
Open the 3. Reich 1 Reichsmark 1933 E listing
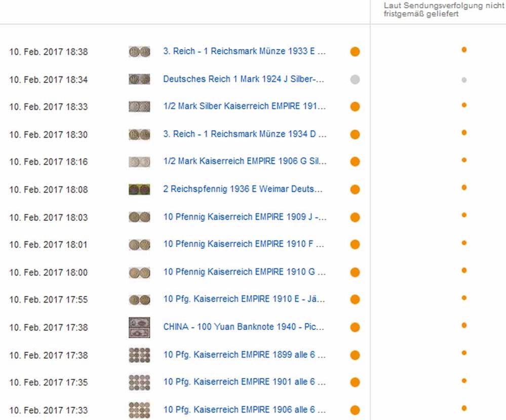tap(244, 52)
